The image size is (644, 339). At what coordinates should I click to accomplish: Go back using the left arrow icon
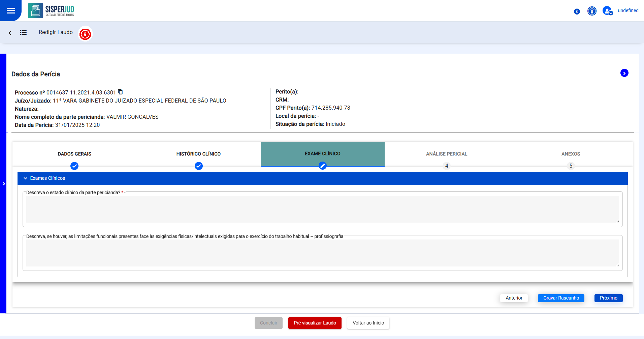[10, 33]
